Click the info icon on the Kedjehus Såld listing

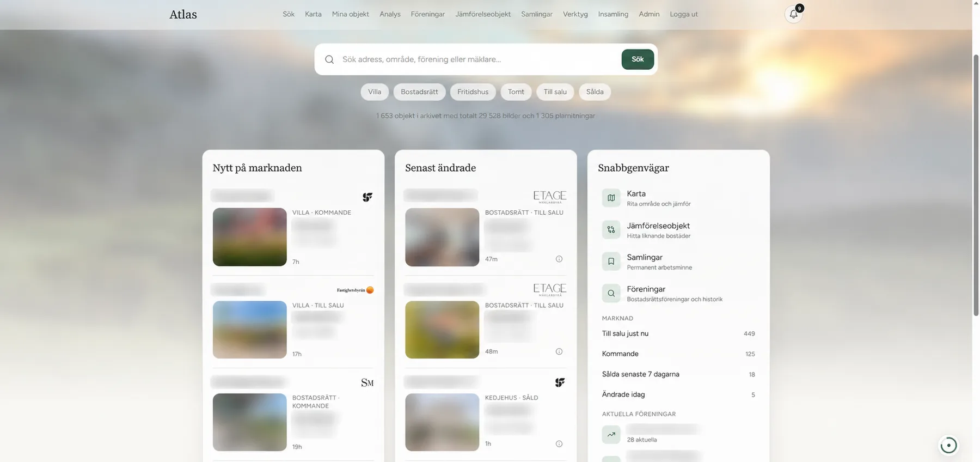tap(559, 444)
